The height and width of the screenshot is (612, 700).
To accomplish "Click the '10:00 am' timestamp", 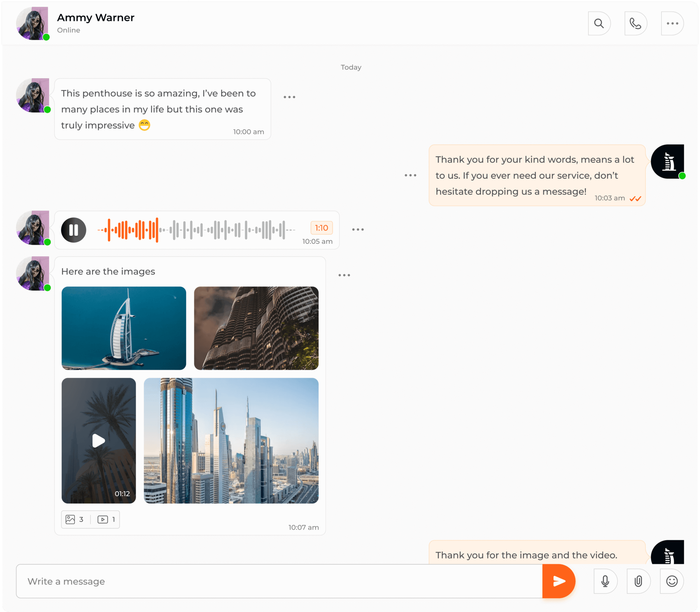I will click(249, 132).
